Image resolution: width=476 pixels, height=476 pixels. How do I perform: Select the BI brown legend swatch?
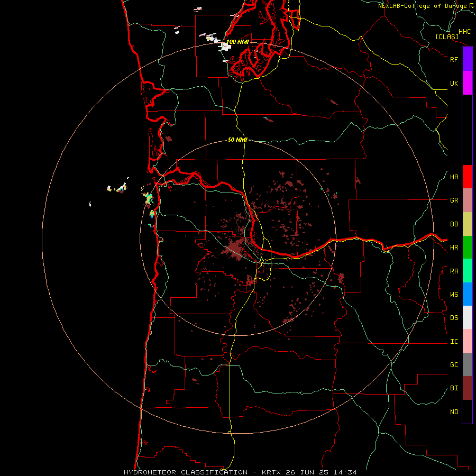point(467,388)
